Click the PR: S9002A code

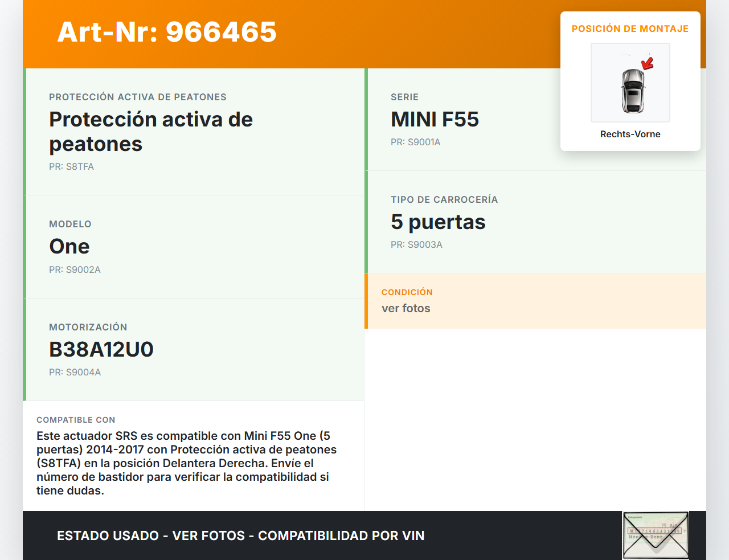click(x=75, y=269)
